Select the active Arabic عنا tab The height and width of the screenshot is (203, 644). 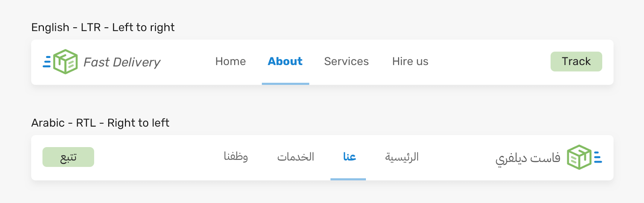(x=349, y=157)
